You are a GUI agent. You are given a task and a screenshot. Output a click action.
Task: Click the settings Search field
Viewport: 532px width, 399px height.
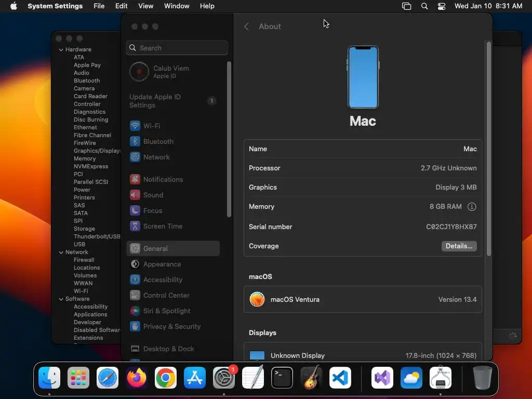(x=177, y=48)
